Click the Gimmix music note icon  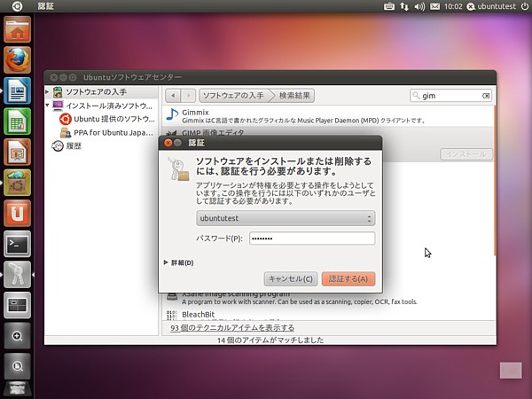point(172,114)
